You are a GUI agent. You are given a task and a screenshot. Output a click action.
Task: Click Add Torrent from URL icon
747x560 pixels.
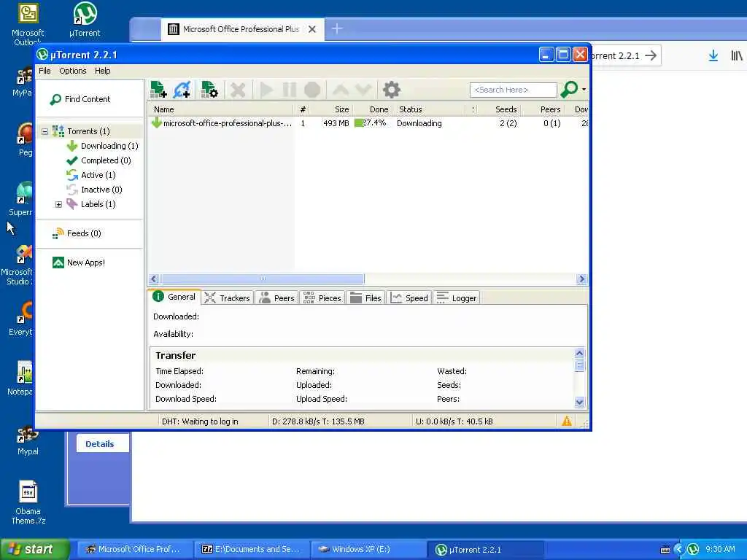[182, 90]
